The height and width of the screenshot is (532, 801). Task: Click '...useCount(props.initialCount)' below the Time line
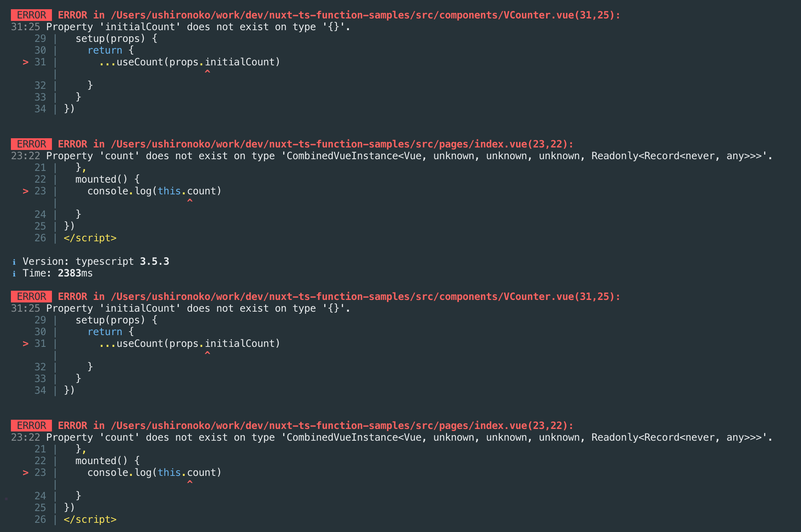pyautogui.click(x=189, y=343)
